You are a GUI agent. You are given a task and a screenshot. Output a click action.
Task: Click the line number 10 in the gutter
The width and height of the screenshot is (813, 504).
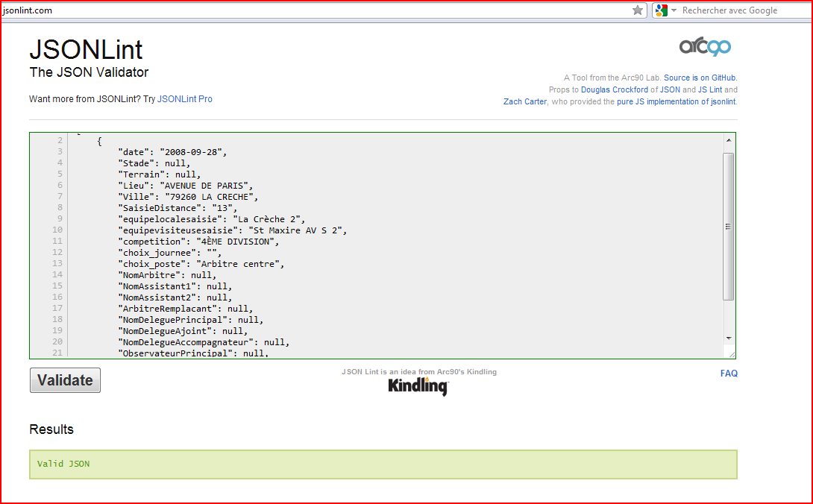(x=57, y=230)
